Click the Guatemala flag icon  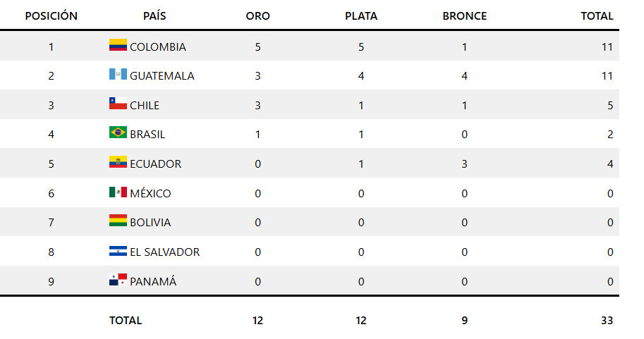pos(118,75)
